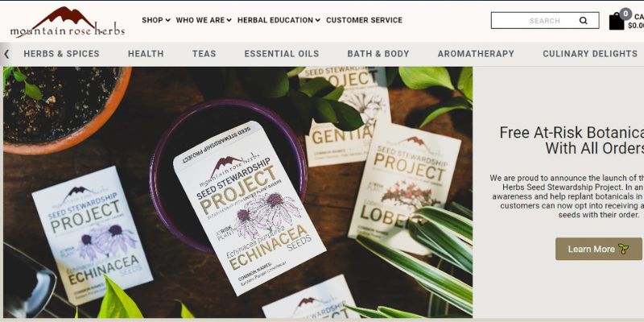
Task: Select the AROMATHERAPY category
Action: click(x=476, y=54)
